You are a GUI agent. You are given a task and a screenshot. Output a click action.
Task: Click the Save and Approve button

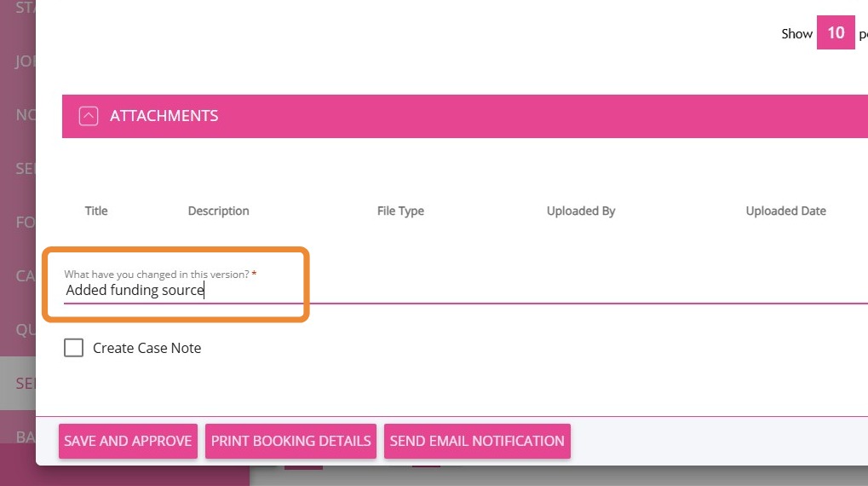128,441
